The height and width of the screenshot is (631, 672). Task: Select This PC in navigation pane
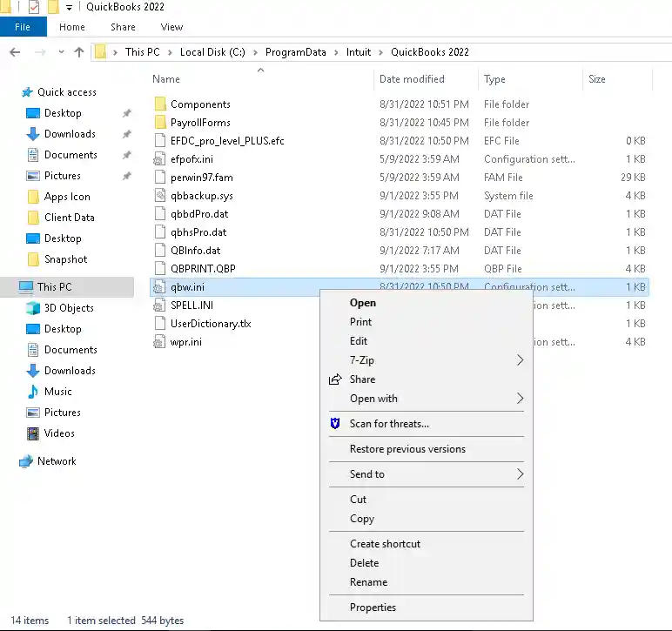(x=55, y=287)
